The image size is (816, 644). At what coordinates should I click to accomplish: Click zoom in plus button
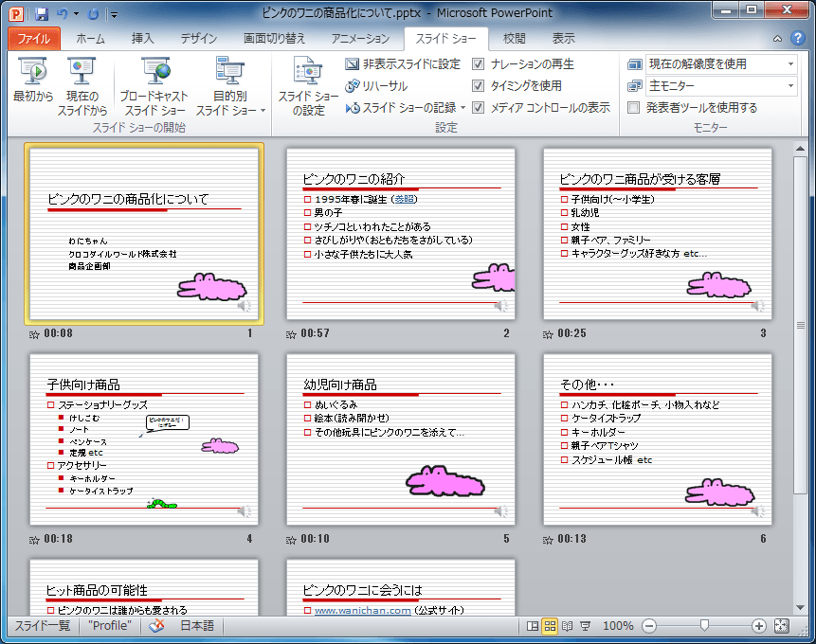coord(759,626)
